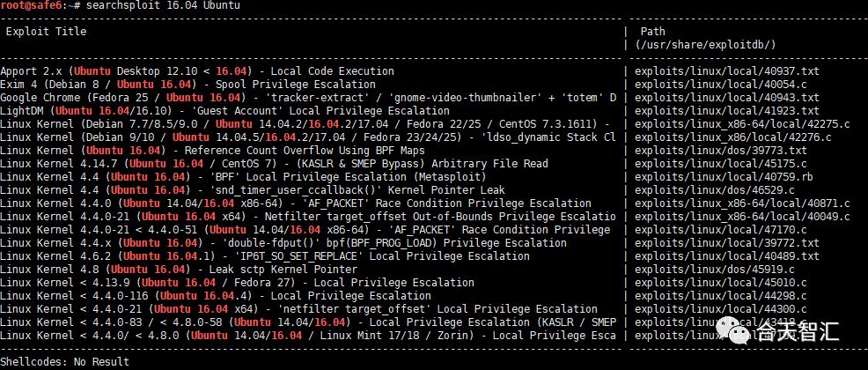Click the Exim 4 Spool Privilege Escalation entry
This screenshot has width=868, height=370.
coord(188,85)
